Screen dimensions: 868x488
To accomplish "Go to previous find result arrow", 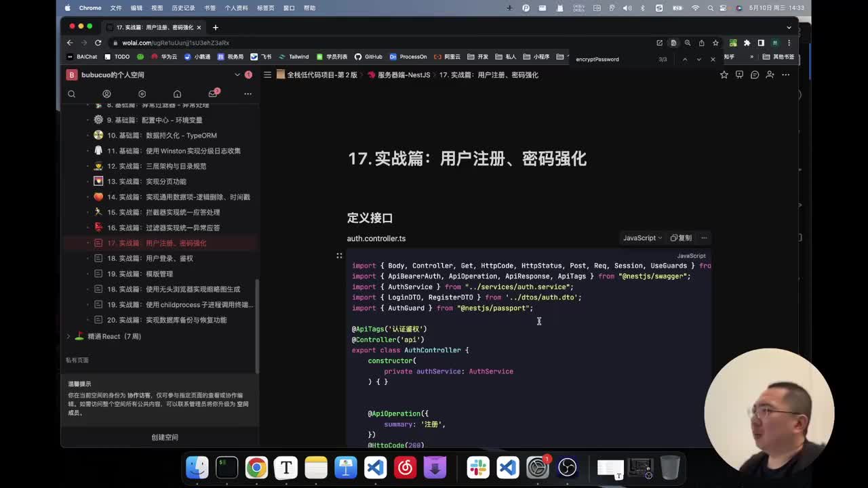I will point(685,59).
